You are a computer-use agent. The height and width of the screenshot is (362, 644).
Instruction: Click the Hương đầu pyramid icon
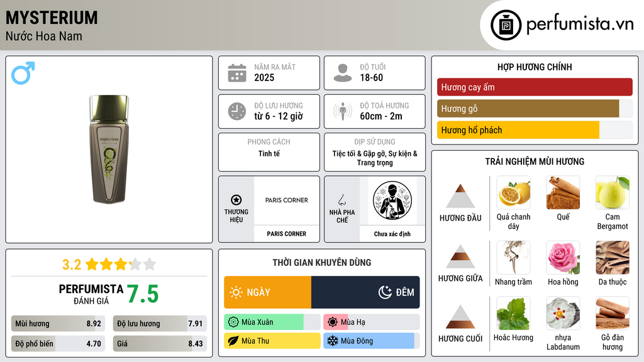(460, 196)
